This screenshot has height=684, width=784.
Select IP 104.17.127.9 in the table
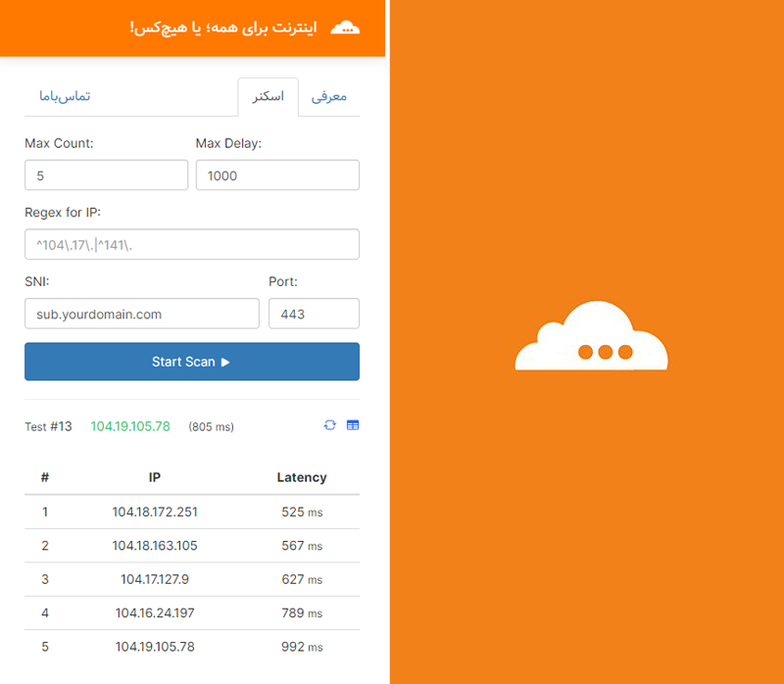point(155,579)
